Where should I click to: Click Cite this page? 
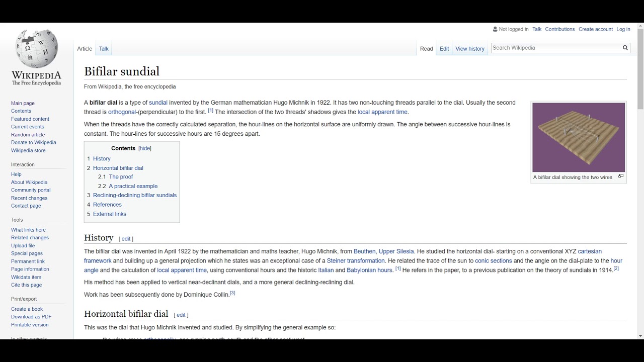pyautogui.click(x=26, y=285)
